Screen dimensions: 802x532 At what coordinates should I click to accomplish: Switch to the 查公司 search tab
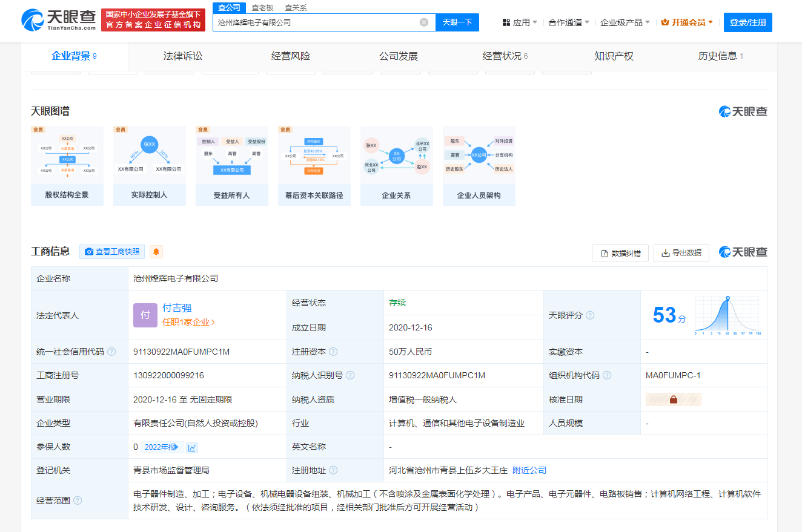click(230, 7)
